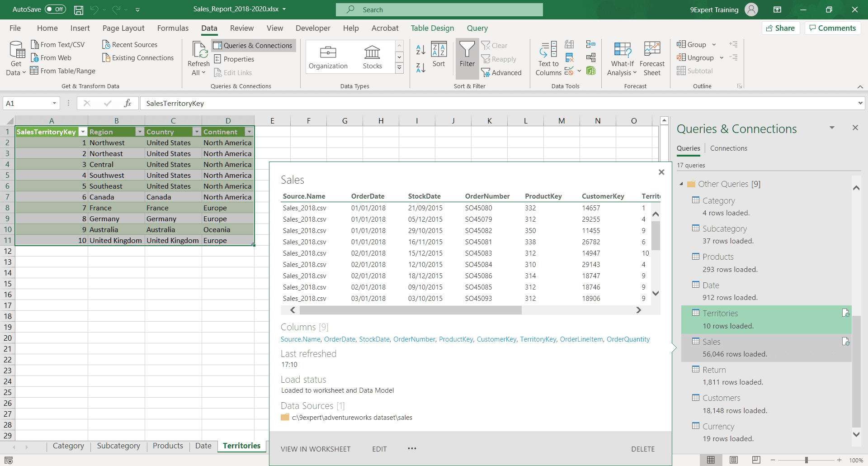The image size is (868, 466).
Task: Click the Sort Ascending icon
Action: [420, 49]
